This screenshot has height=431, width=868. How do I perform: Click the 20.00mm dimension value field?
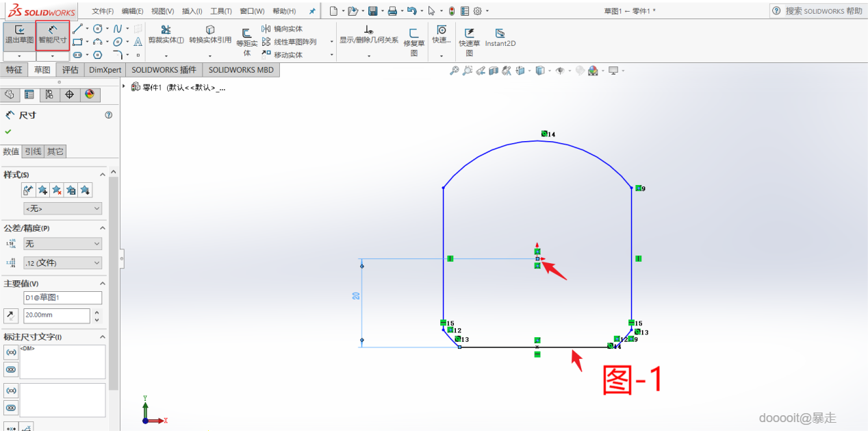pyautogui.click(x=56, y=316)
